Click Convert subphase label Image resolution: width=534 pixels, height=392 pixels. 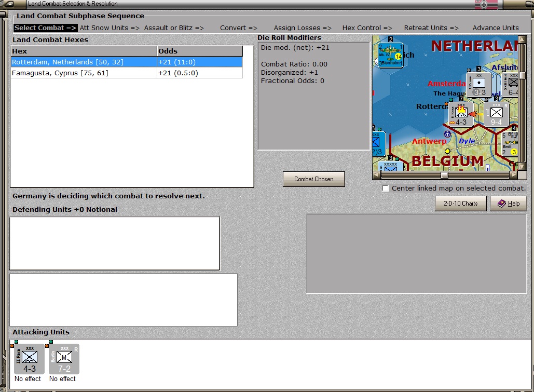click(x=238, y=28)
